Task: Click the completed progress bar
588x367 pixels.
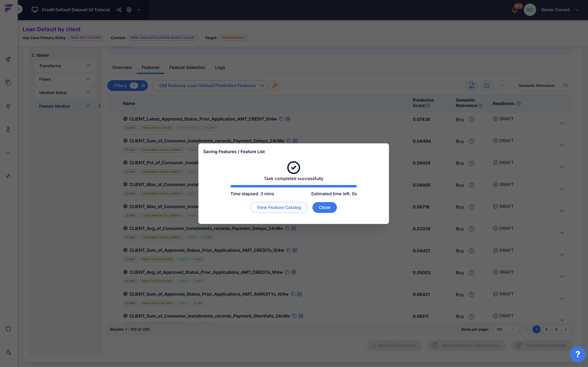Action: (x=293, y=186)
